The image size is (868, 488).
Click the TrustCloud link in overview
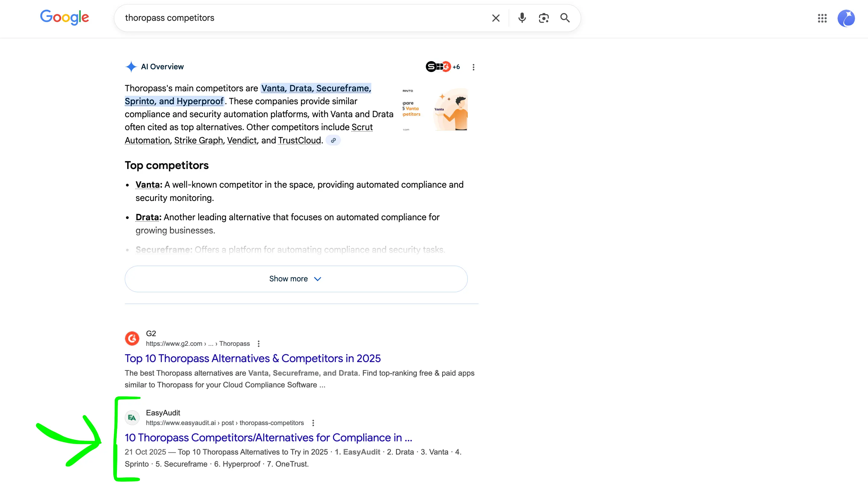[300, 140]
